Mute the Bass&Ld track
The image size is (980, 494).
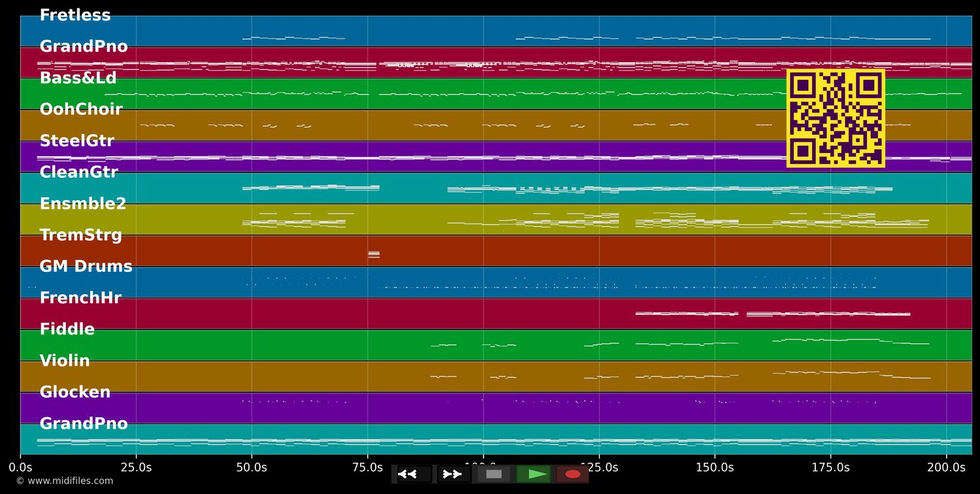78,77
